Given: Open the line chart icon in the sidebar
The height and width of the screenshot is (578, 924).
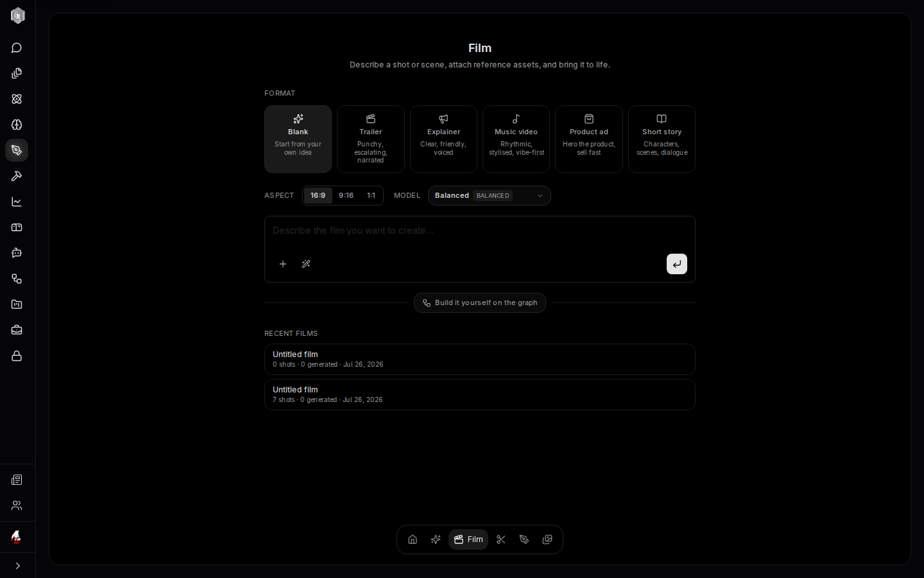Looking at the screenshot, I should point(17,202).
